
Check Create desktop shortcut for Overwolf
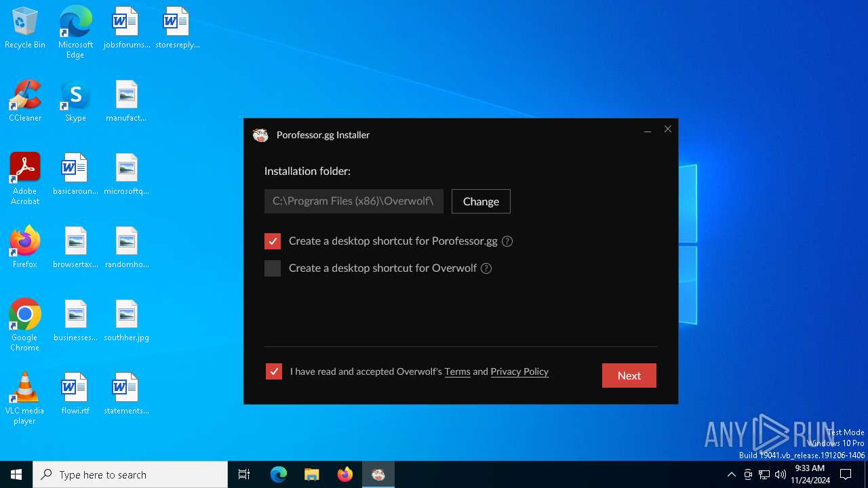[273, 268]
